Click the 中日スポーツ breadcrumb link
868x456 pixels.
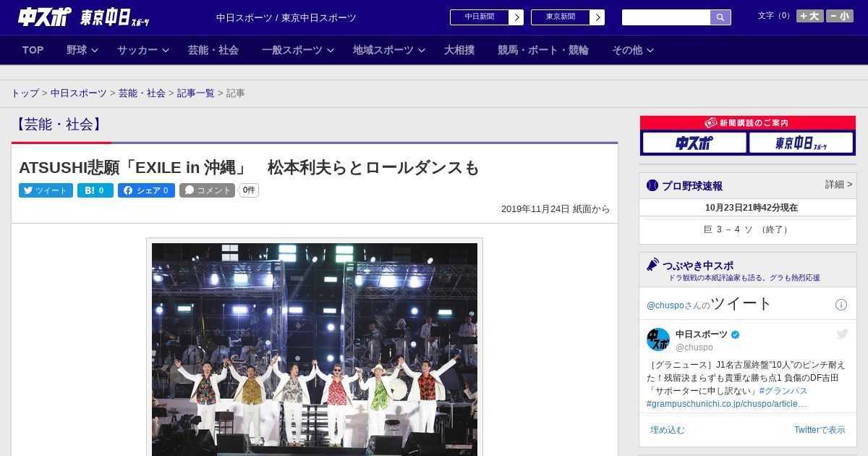tap(79, 93)
